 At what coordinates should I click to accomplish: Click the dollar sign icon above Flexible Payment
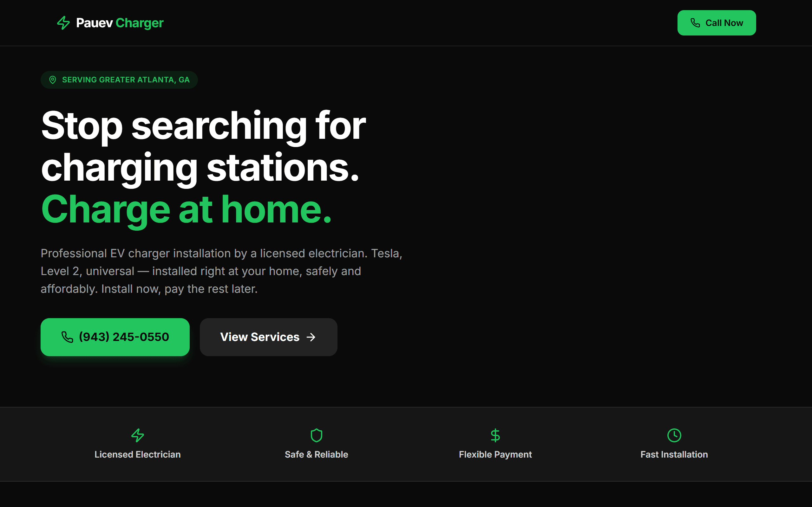click(x=495, y=435)
